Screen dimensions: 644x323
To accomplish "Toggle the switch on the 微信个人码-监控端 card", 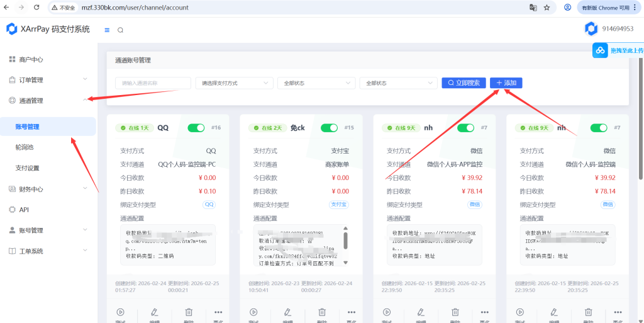I will coord(599,128).
